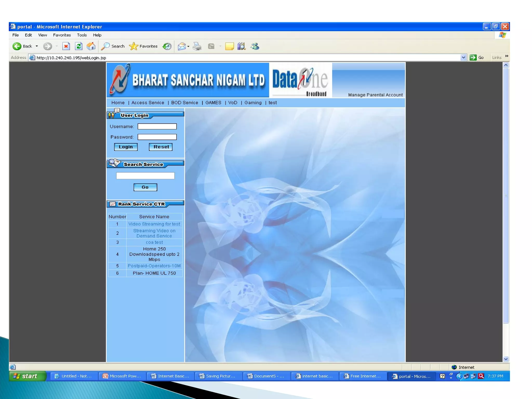Click the Home icon in toolbar
Screen dimensions: 532x399
pos(91,46)
